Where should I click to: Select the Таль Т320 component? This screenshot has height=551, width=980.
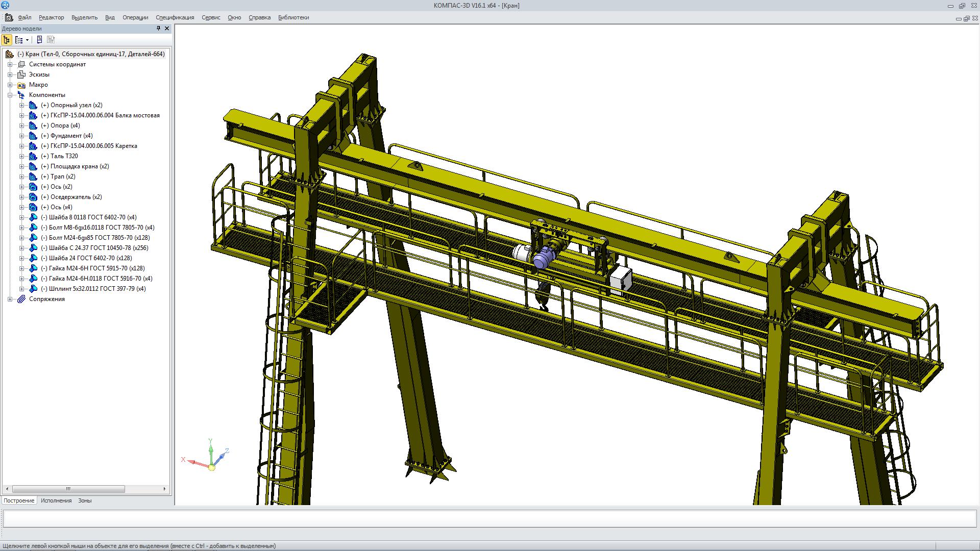pyautogui.click(x=64, y=156)
